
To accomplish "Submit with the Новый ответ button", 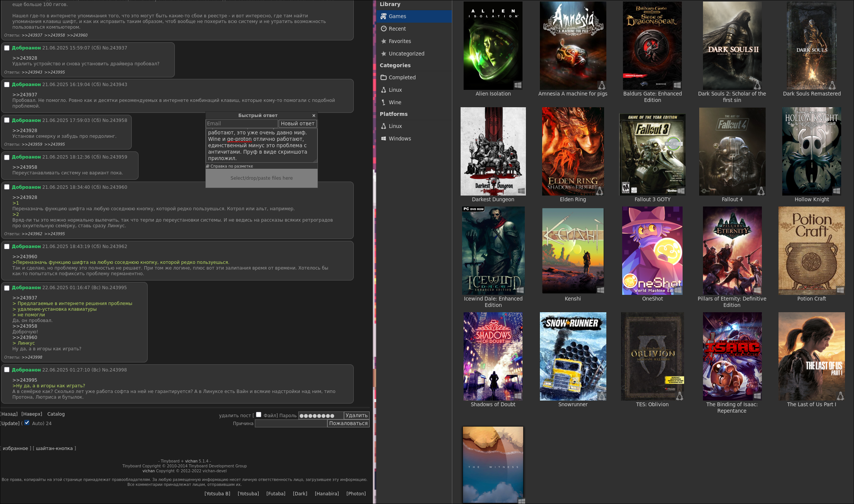I will (298, 123).
